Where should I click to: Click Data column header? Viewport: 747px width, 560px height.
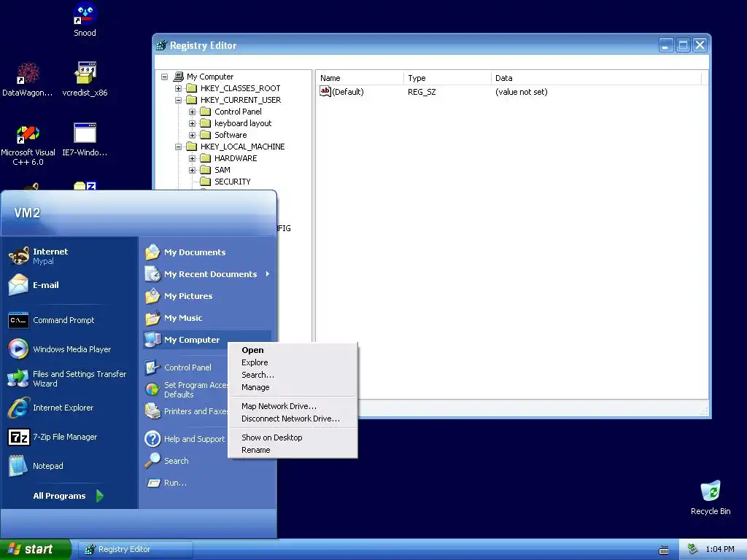[x=597, y=78]
